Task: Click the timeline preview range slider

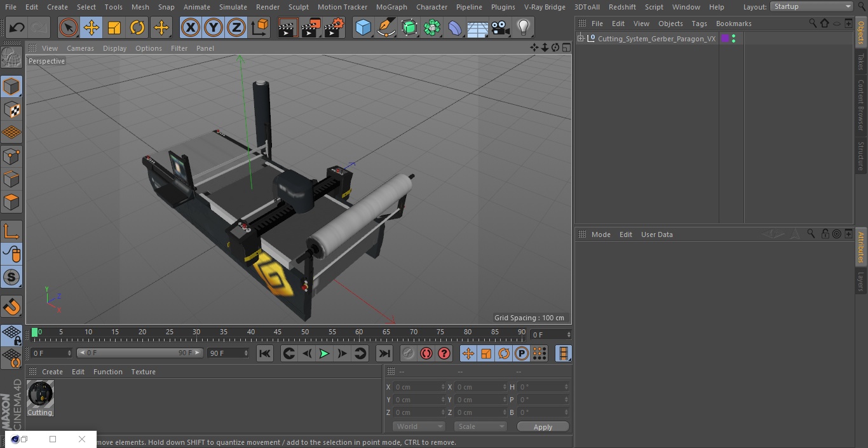Action: click(x=140, y=353)
